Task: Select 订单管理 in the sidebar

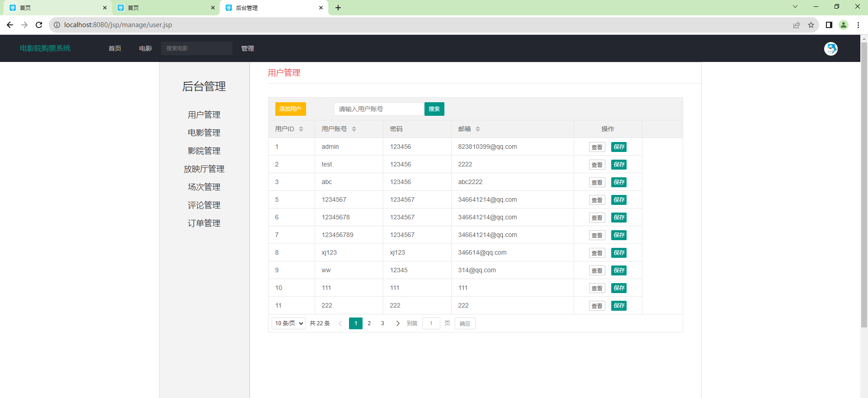Action: 204,223
